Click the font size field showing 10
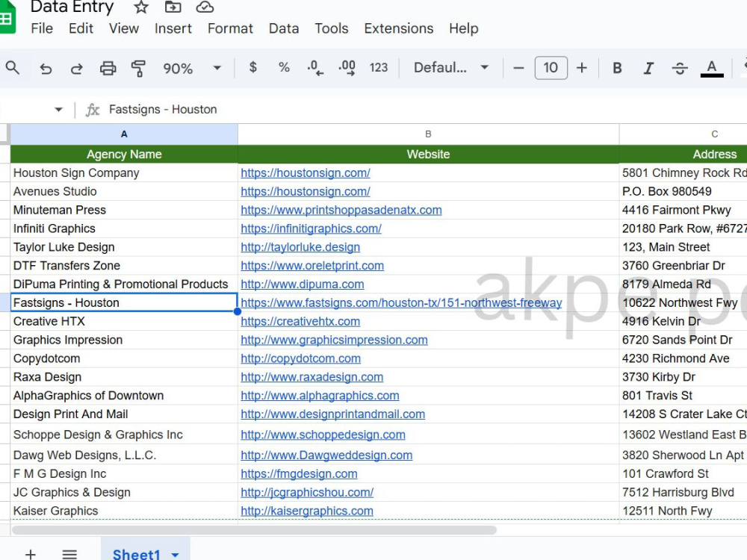The width and height of the screenshot is (747, 560). click(551, 68)
